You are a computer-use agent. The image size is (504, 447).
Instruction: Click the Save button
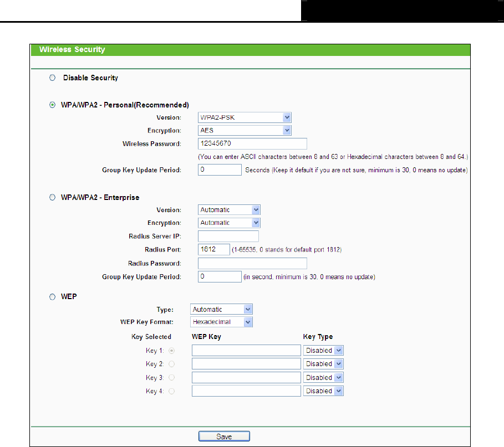tap(224, 436)
